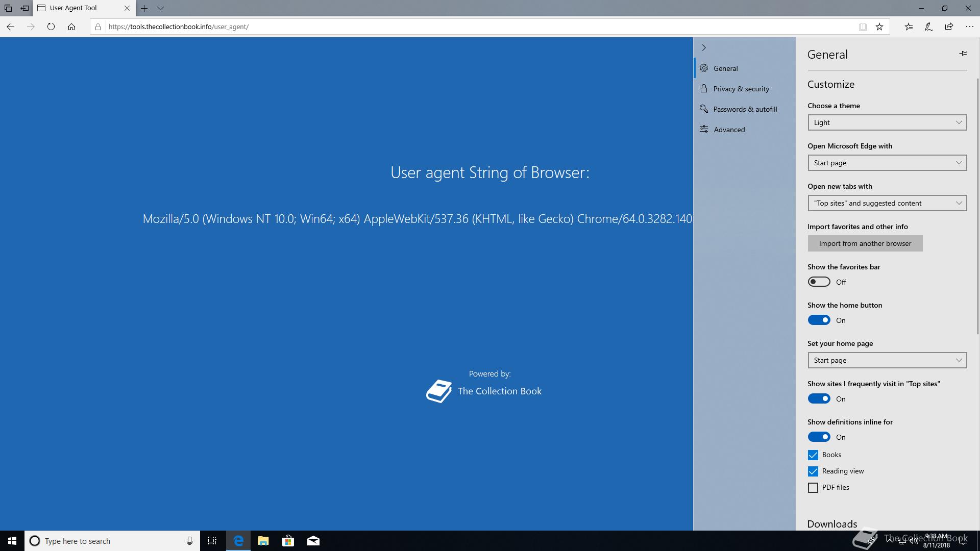Add page to favorites star
Viewport: 980px width, 551px height.
point(879,27)
